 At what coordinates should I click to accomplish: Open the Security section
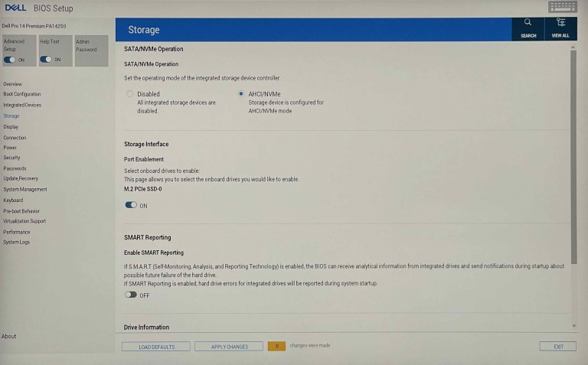pyautogui.click(x=11, y=158)
